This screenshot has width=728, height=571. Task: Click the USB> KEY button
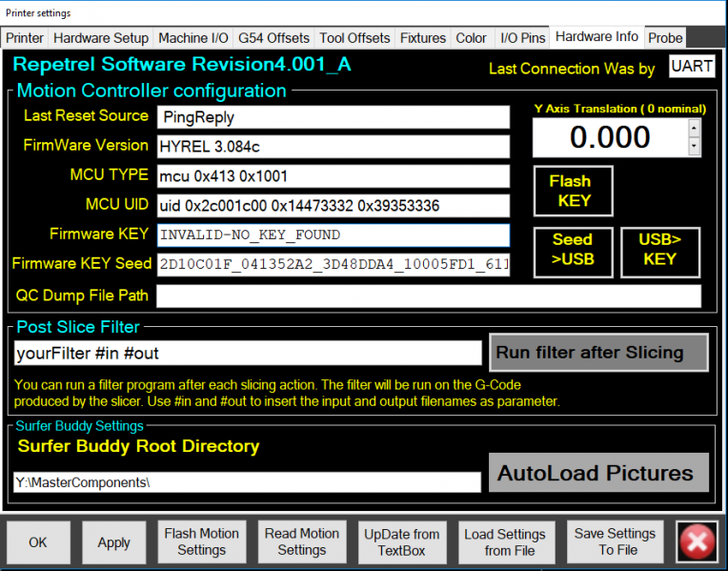click(x=660, y=250)
